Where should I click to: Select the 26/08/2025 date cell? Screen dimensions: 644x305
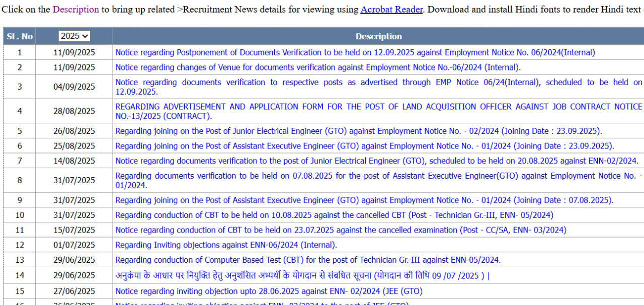pyautogui.click(x=74, y=131)
